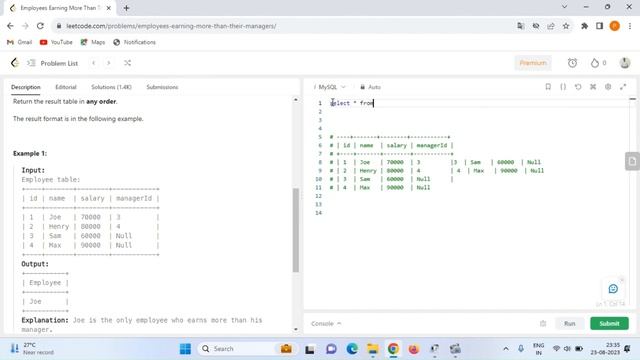
Task: Open the timer alarm clock icon
Action: coord(572,63)
